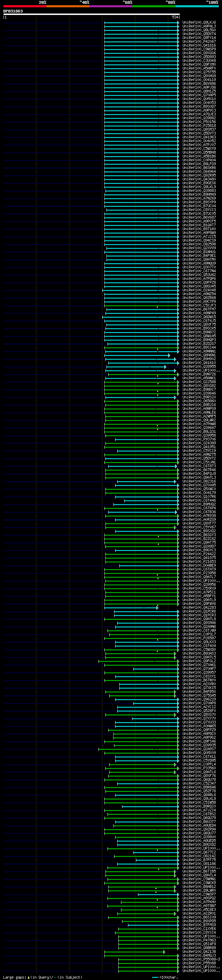The height and width of the screenshot is (980, 222).
Task: Open hit UniRef100_P25818
Action: pyautogui.click(x=199, y=125)
